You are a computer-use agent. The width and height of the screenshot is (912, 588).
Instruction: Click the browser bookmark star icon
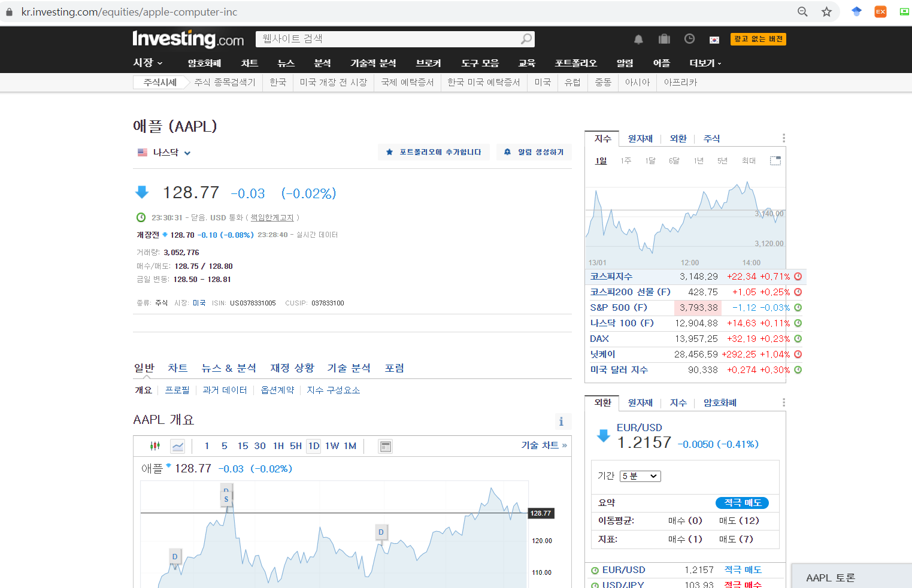pos(826,11)
